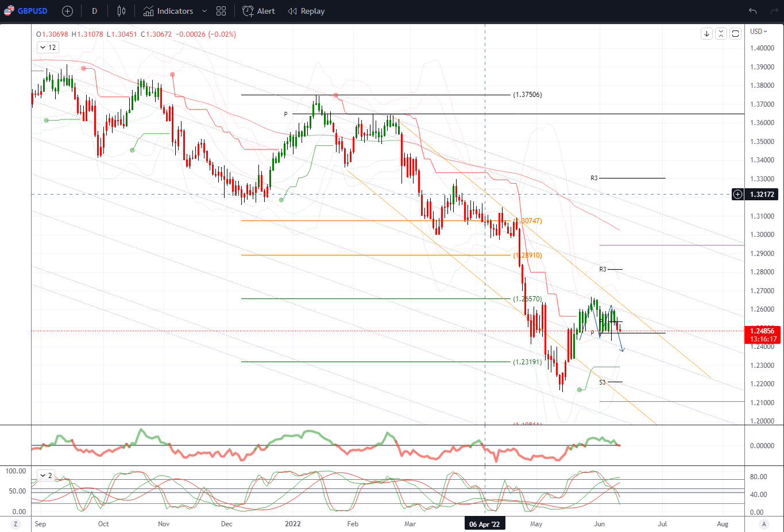Viewport: 784px width, 532px height.
Task: Start bar Replay mode
Action: coord(306,11)
